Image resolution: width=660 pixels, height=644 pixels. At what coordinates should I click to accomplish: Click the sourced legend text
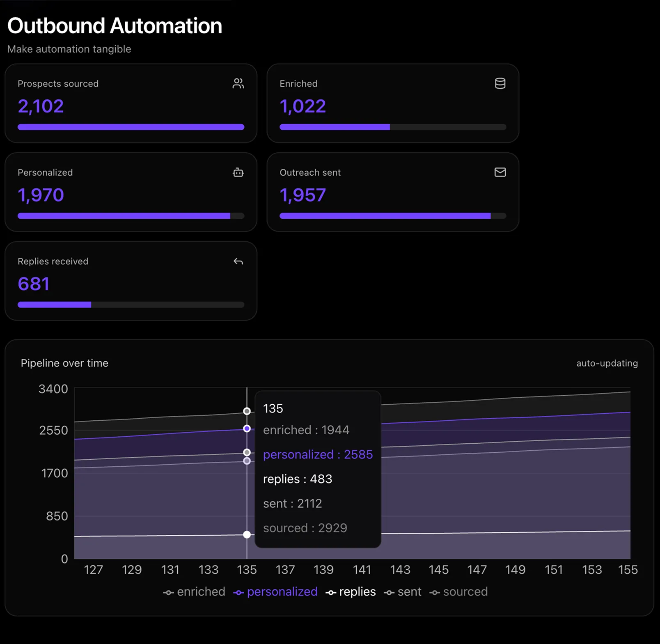coord(465,591)
